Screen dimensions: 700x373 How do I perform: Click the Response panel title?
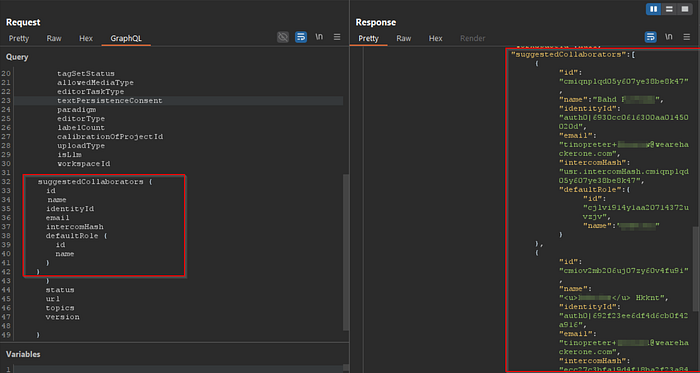pyautogui.click(x=375, y=22)
